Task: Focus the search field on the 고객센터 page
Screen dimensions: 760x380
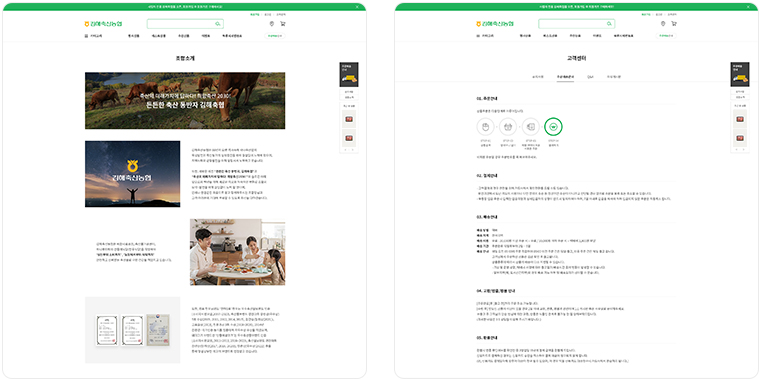Action: [x=576, y=24]
